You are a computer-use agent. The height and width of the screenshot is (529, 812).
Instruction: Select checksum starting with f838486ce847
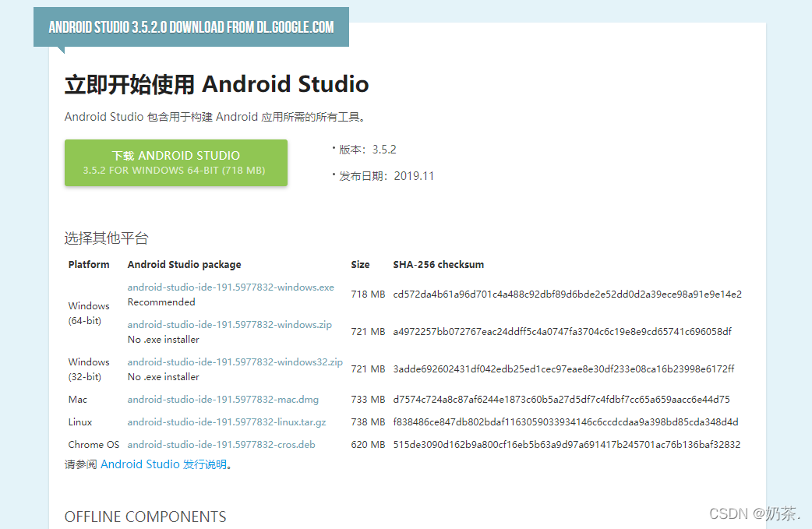(566, 421)
